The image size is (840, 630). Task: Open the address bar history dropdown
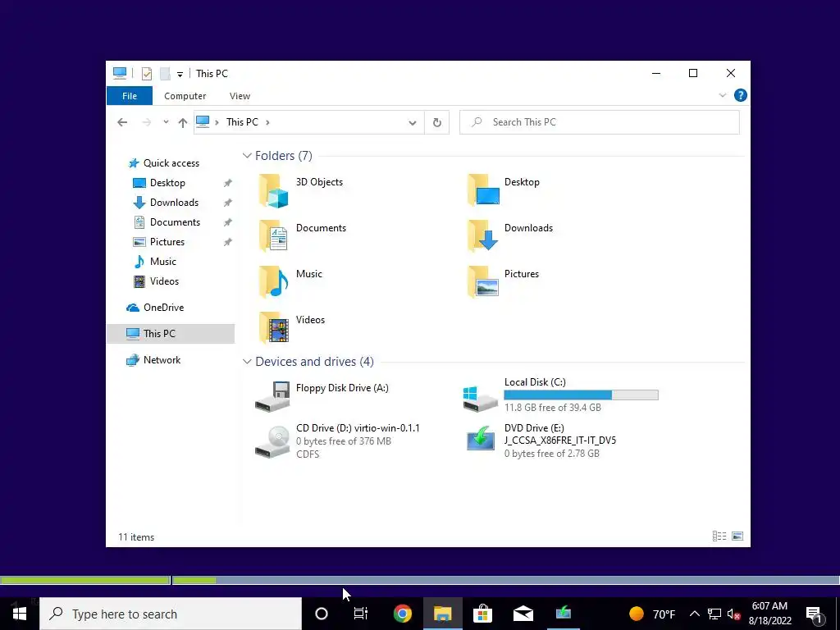pyautogui.click(x=413, y=123)
